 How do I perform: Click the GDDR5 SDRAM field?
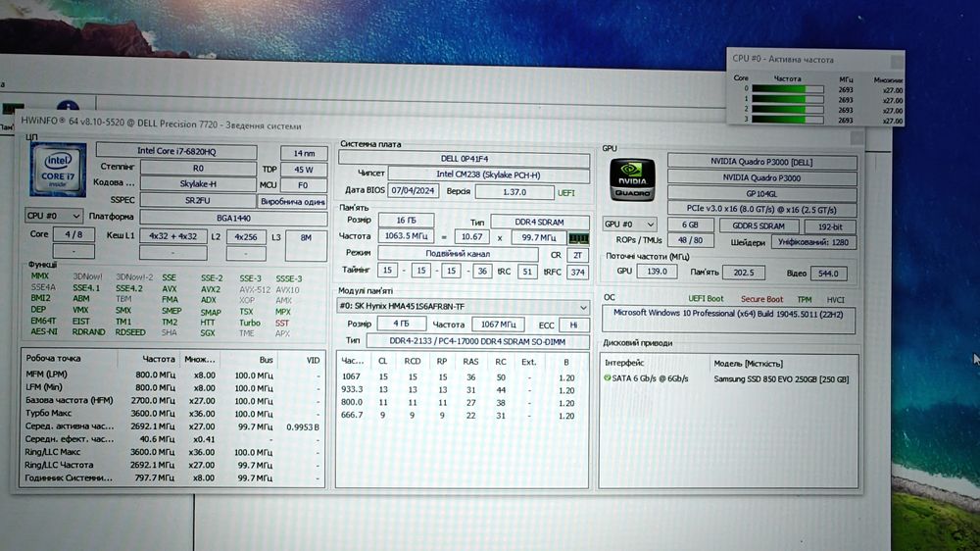pos(759,225)
